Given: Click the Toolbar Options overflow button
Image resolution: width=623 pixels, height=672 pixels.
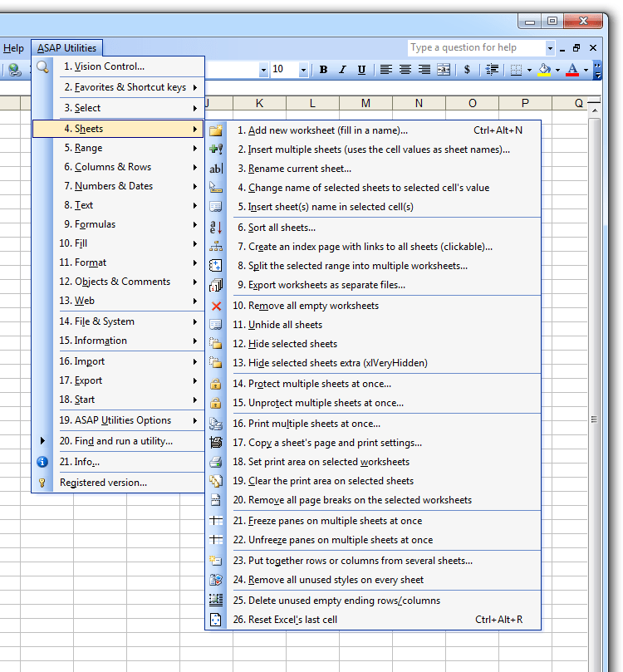Looking at the screenshot, I should pyautogui.click(x=597, y=70).
